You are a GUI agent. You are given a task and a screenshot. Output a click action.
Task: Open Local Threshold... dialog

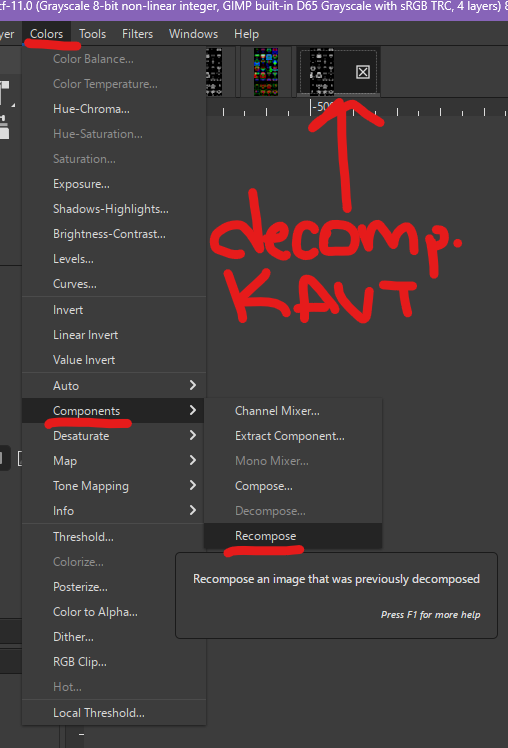(114, 713)
